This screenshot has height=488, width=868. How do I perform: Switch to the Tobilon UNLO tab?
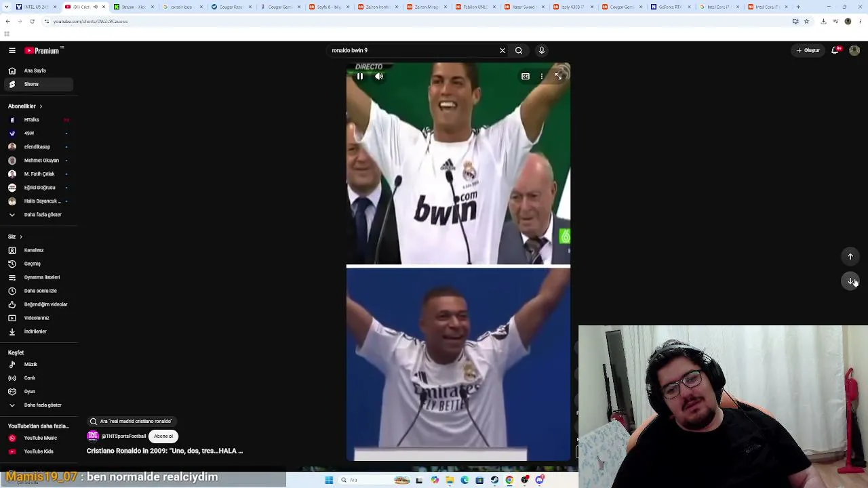476,7
